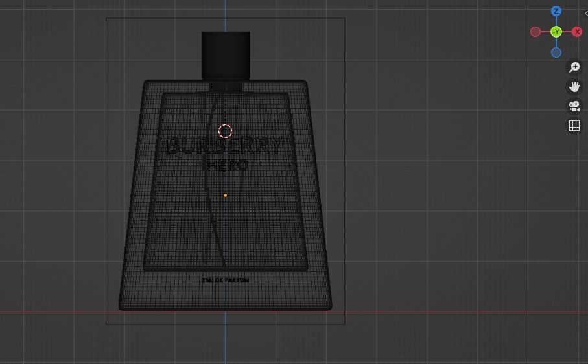Click the negative Z axis gizmo circle
Viewport: 588px width, 364px height.
556,52
